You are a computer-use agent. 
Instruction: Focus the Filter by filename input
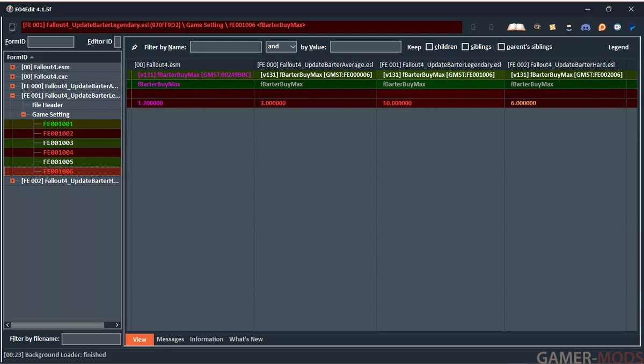(91, 339)
